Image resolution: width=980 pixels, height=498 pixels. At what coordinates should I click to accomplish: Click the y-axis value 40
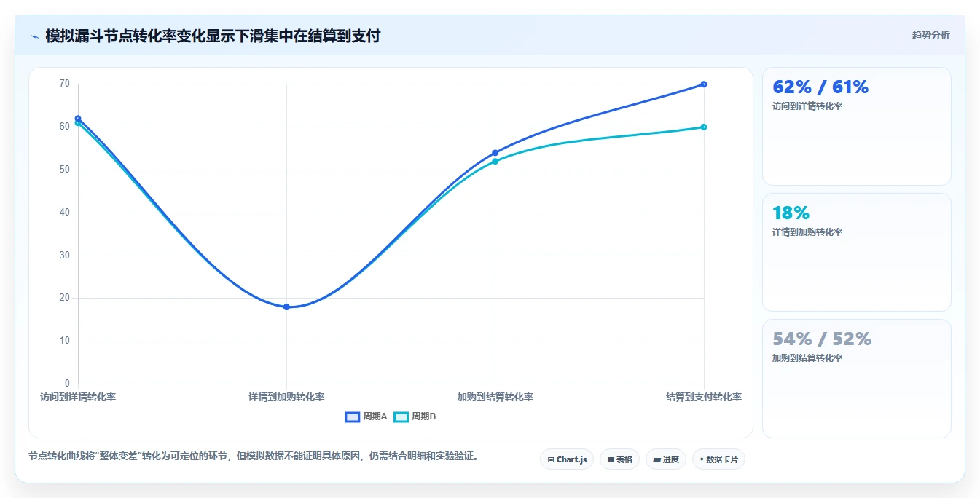[x=65, y=213]
